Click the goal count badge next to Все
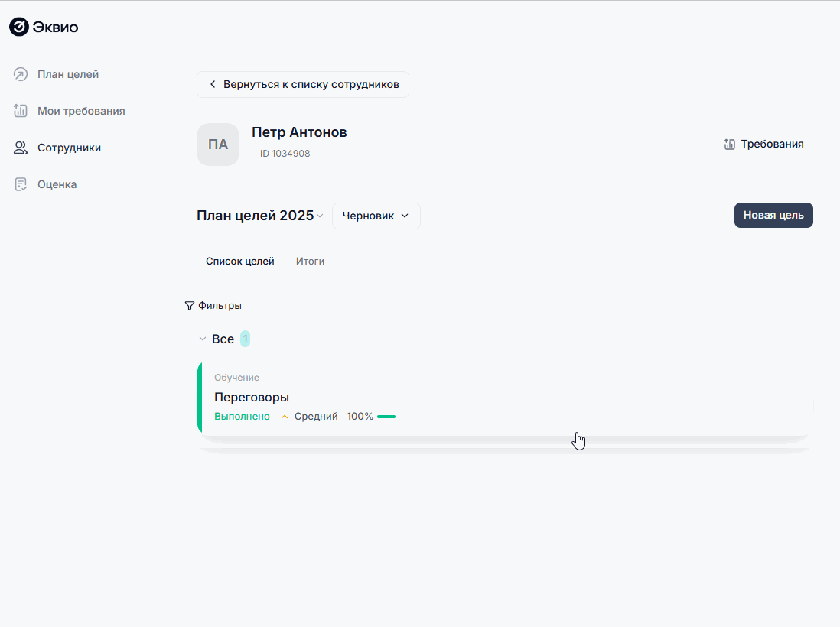The width and height of the screenshot is (840, 627). pos(245,339)
